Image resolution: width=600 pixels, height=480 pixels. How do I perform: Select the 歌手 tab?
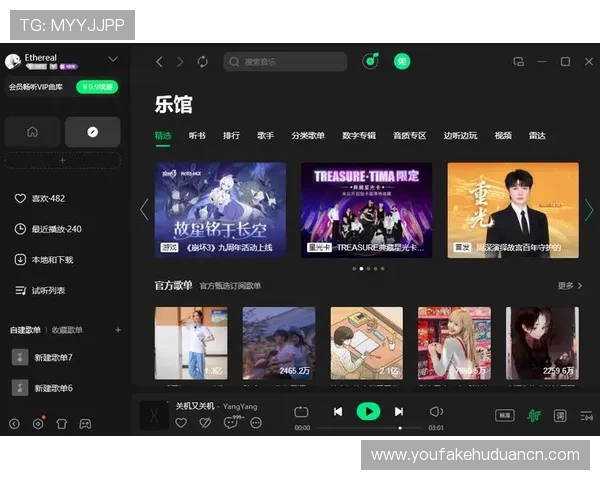[266, 136]
